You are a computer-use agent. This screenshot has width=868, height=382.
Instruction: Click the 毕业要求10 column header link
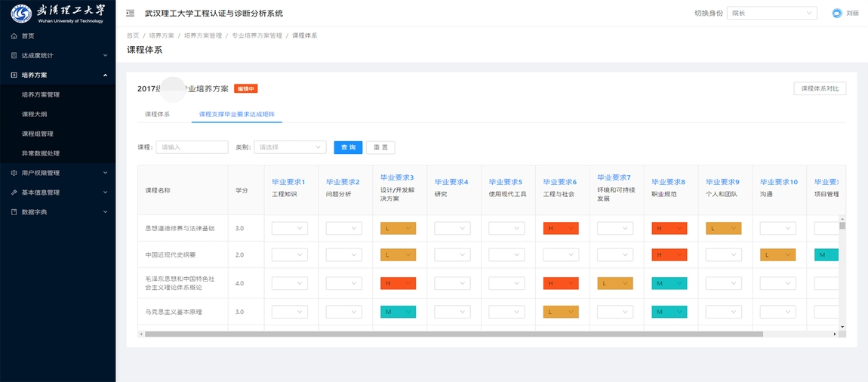tap(779, 182)
